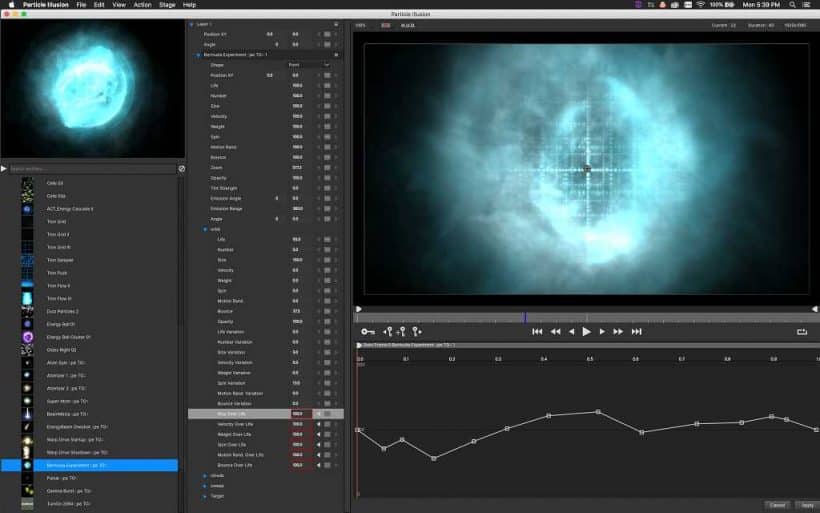Open the Help menu
This screenshot has height=513, width=820.
point(189,5)
